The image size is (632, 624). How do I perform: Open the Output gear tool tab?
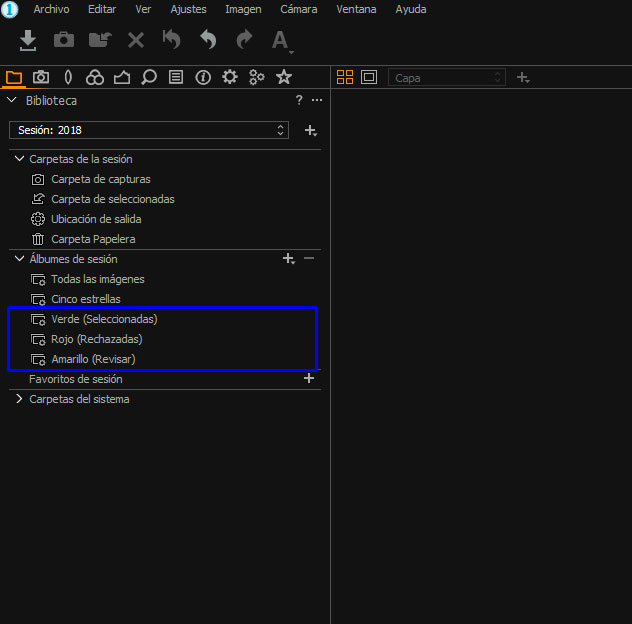point(230,77)
